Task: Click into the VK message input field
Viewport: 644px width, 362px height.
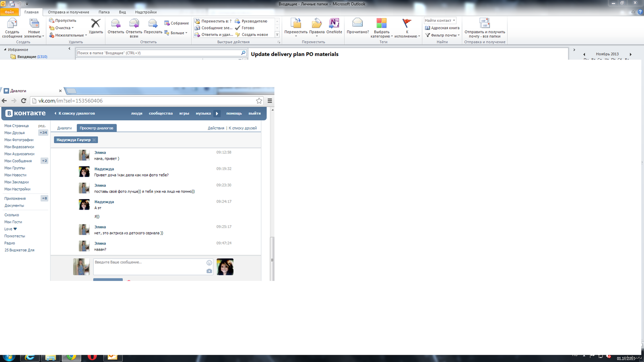Action: (x=149, y=267)
